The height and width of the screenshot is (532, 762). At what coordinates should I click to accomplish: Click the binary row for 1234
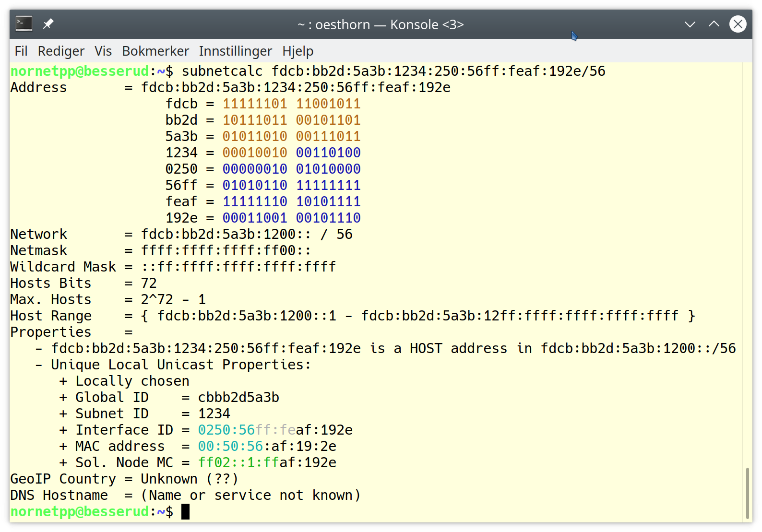(263, 153)
